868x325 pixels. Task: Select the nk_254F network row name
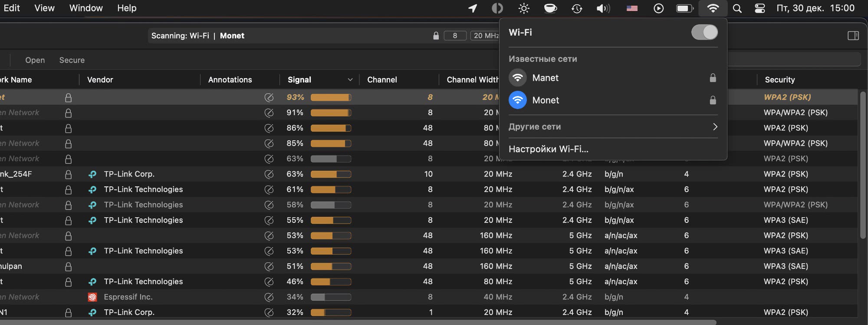tap(16, 174)
